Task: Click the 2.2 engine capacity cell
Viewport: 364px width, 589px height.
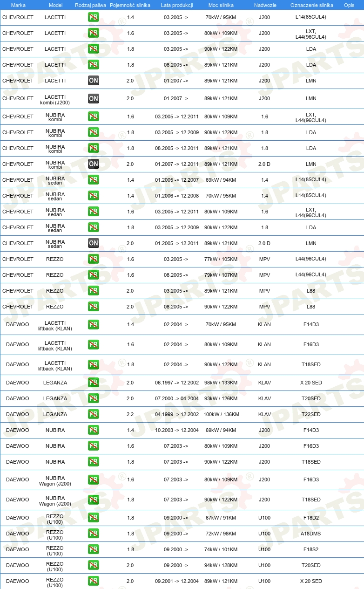Action: [x=130, y=414]
